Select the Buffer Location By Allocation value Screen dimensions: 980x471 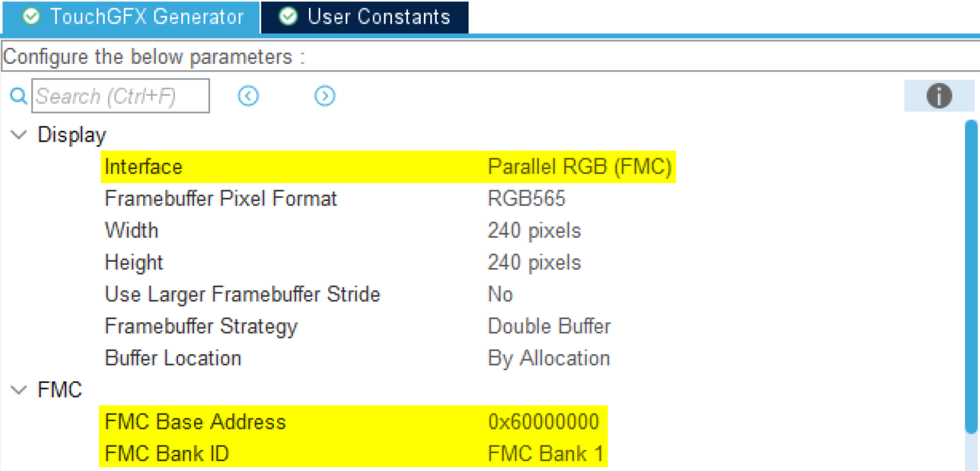tap(548, 358)
